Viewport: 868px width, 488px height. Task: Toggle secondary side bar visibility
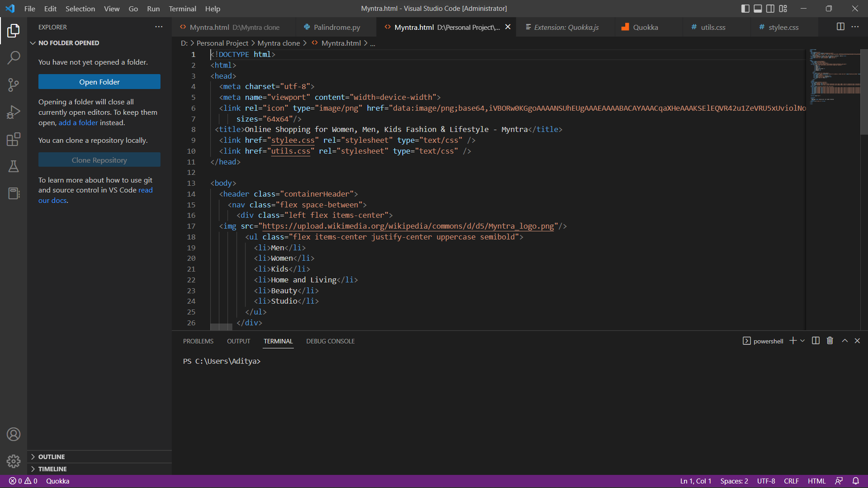point(770,9)
